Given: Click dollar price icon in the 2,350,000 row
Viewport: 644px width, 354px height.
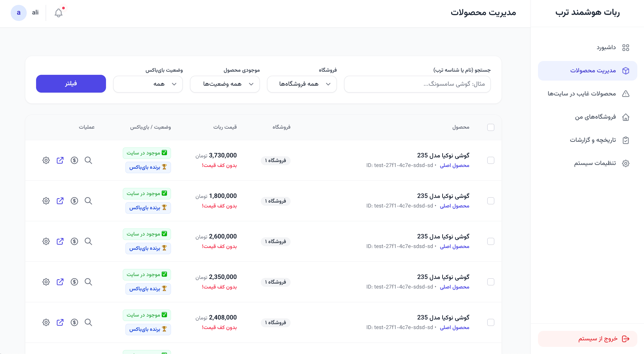Looking at the screenshot, I should [74, 282].
